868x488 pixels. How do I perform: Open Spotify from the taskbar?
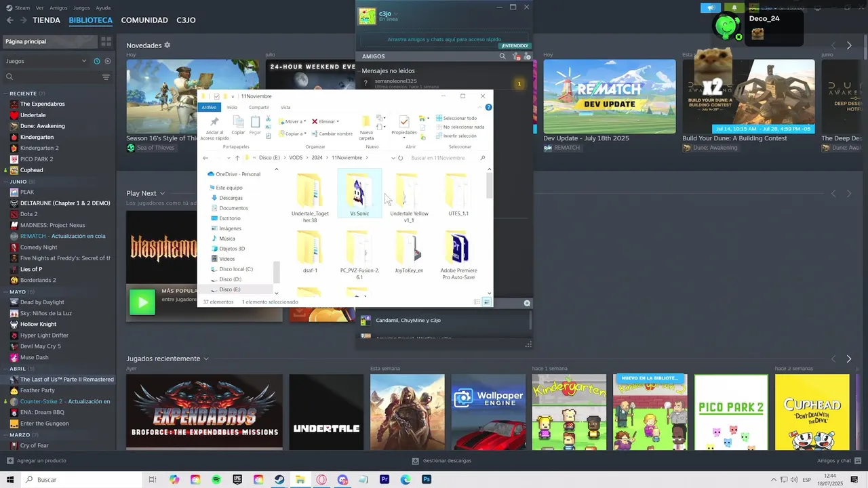[216, 479]
